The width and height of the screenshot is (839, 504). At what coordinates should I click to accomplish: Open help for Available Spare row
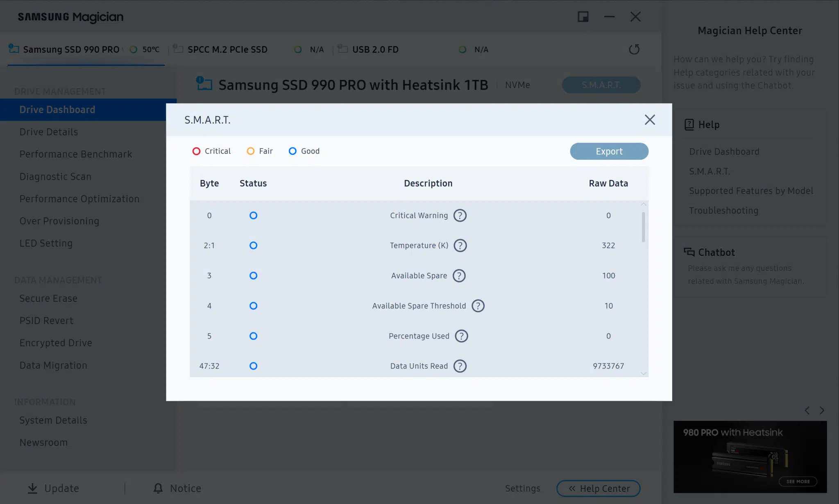[459, 276]
